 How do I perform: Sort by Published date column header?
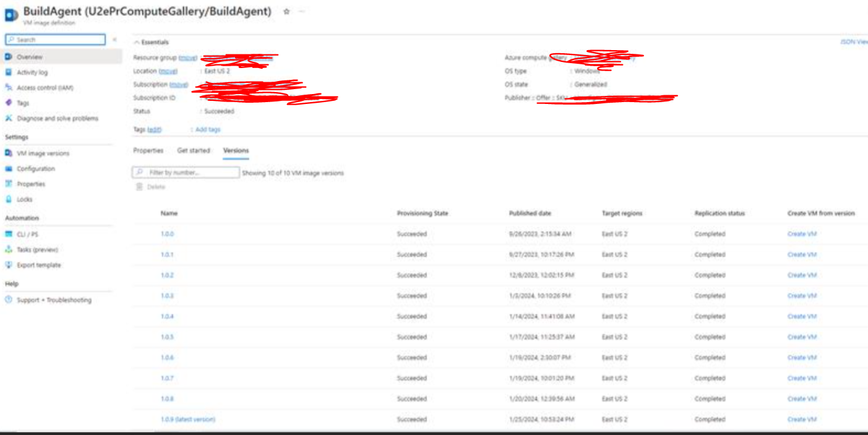[x=530, y=213]
